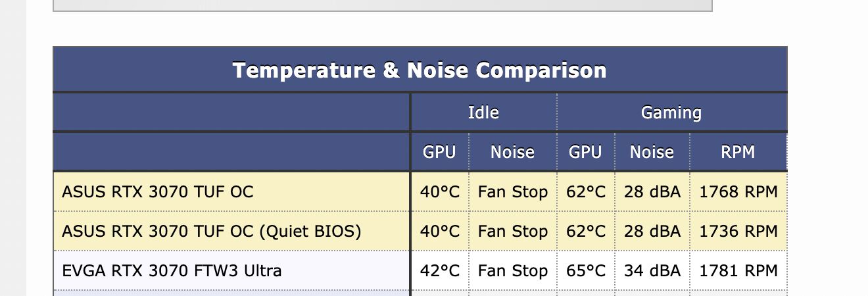Click the RPM column header
868x296 pixels.
tap(738, 152)
